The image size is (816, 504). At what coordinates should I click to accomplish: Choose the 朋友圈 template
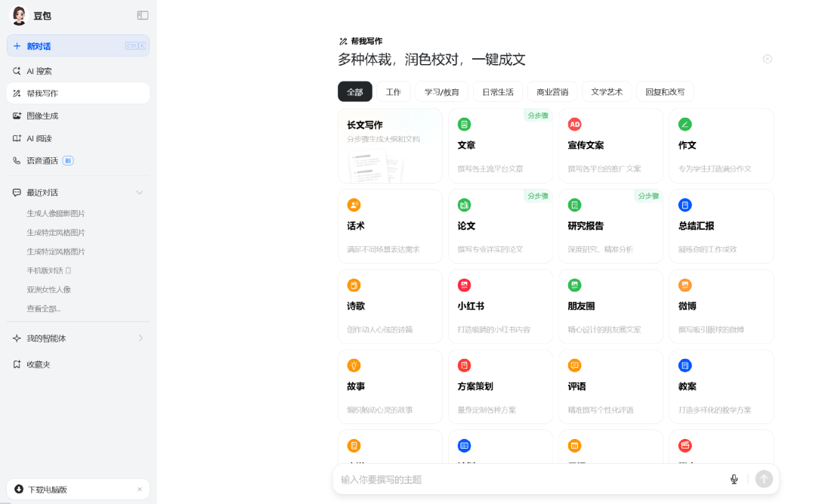point(611,307)
